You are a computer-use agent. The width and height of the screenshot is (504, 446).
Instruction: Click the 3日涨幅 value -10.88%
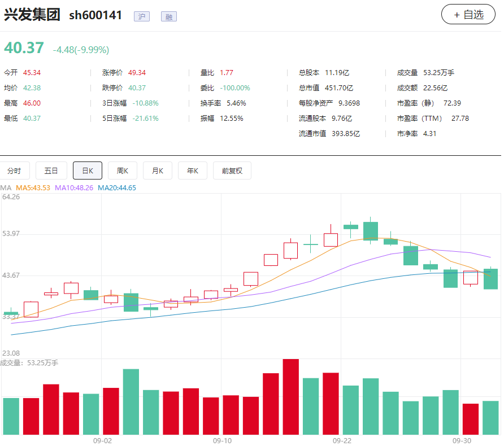point(146,103)
